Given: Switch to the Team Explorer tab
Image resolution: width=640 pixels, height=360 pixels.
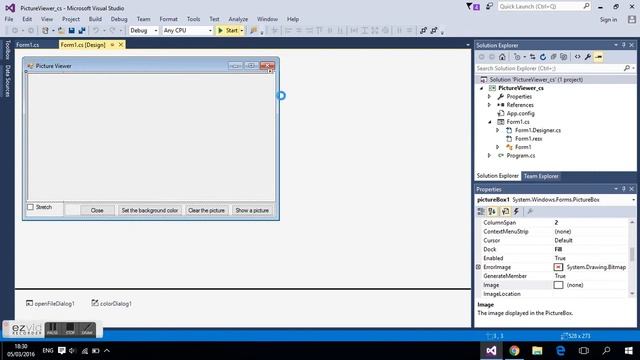Looking at the screenshot, I should pos(541,176).
